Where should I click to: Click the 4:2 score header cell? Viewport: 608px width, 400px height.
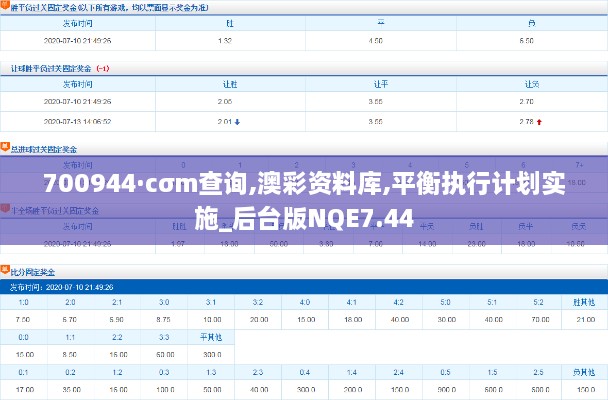tap(399, 302)
